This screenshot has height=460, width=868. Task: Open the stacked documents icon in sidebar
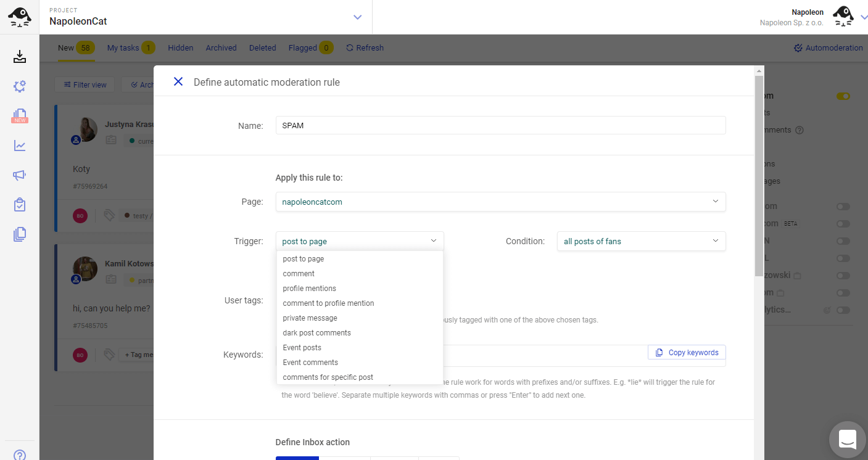[20, 234]
